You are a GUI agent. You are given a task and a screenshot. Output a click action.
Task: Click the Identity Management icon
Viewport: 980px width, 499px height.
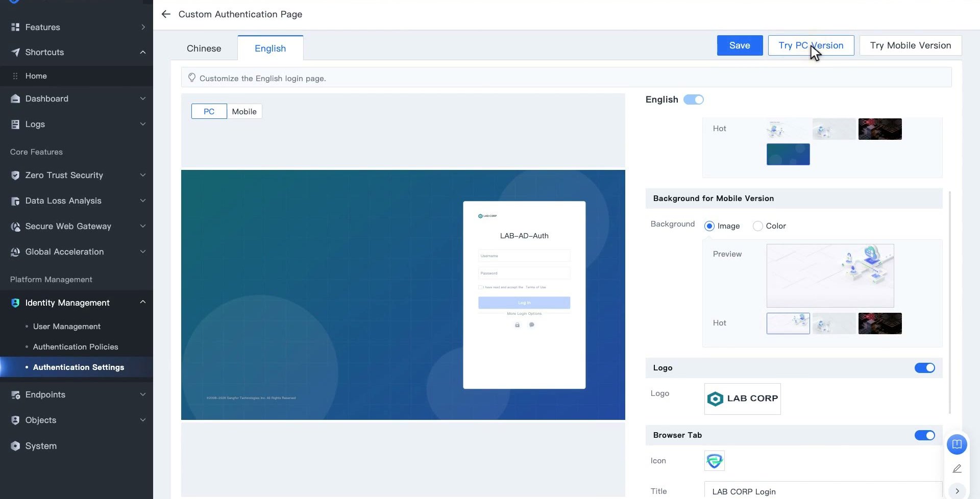click(x=15, y=303)
